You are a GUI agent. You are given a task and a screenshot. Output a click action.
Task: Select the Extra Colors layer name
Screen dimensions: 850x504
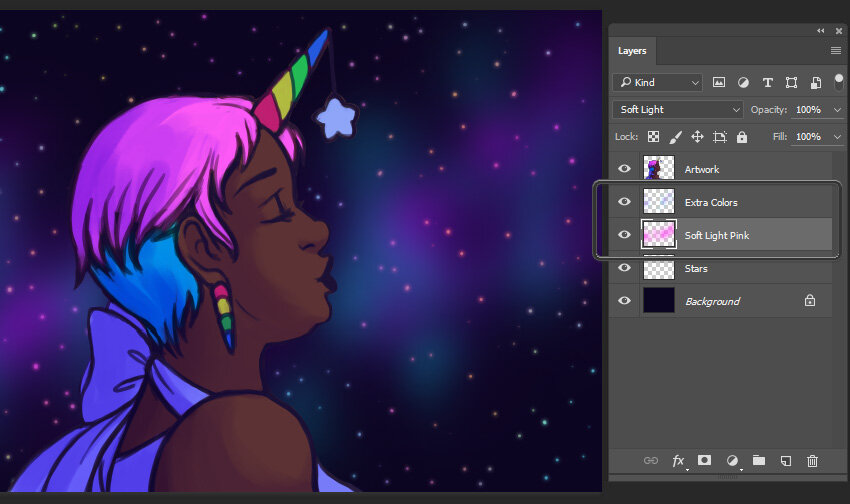coord(711,202)
